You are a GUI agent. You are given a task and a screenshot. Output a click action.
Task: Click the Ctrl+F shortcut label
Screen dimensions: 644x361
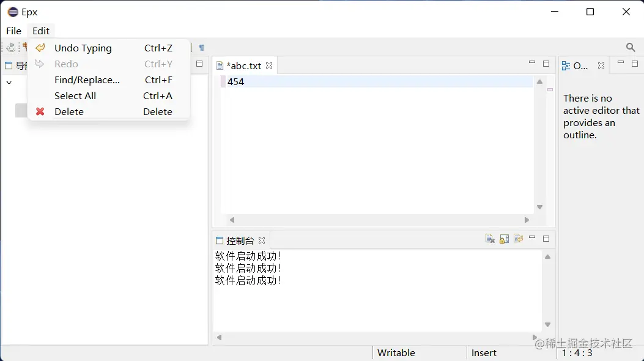click(x=158, y=80)
